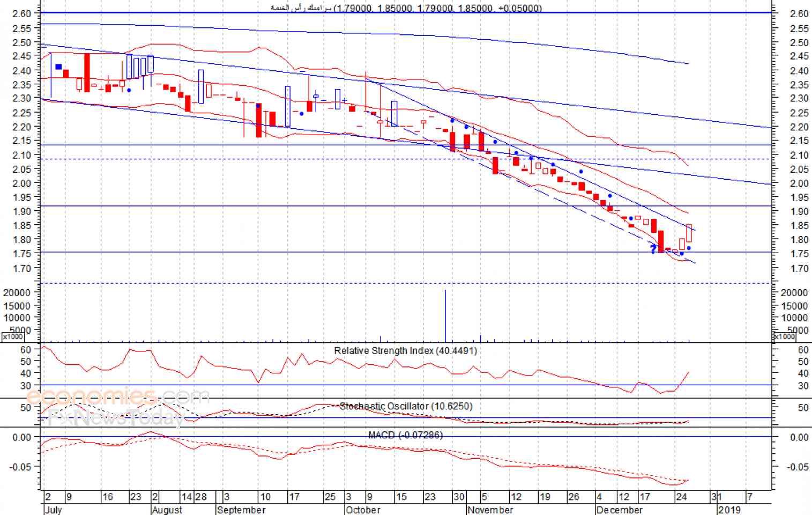The image size is (812, 515).
Task: Click the date tick labeled 15
Action: [401, 497]
